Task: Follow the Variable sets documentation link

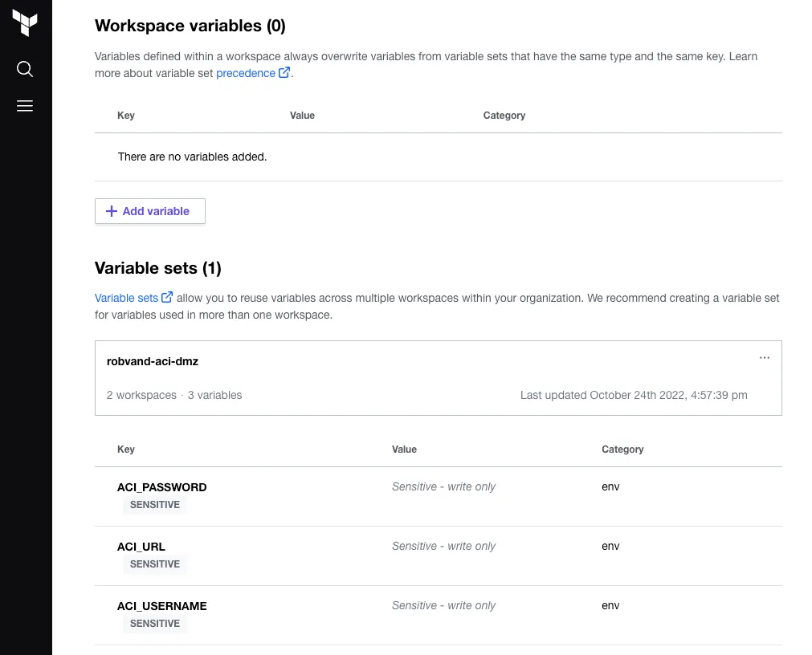Action: [x=126, y=298]
